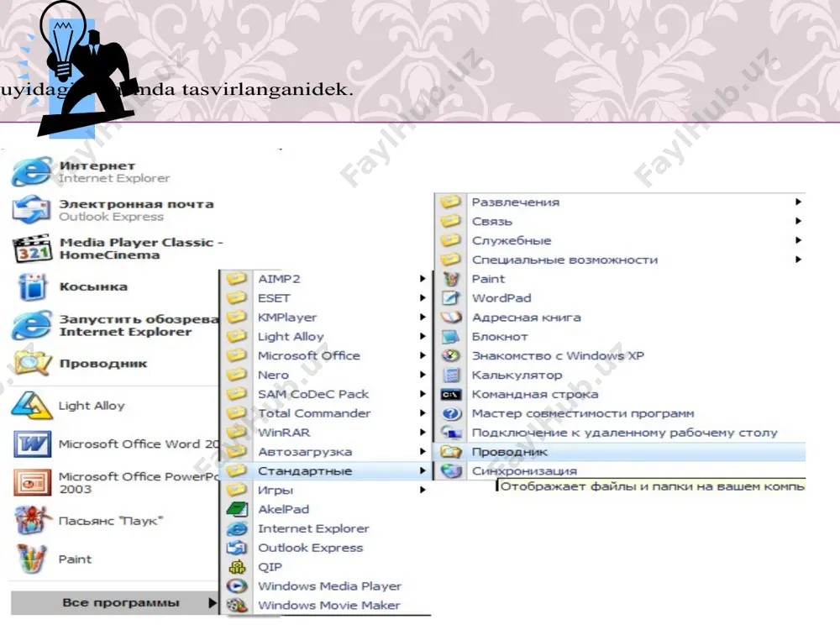Click the Мастер совместимости программ icon
Viewport: 840px width, 630px height.
click(x=451, y=413)
